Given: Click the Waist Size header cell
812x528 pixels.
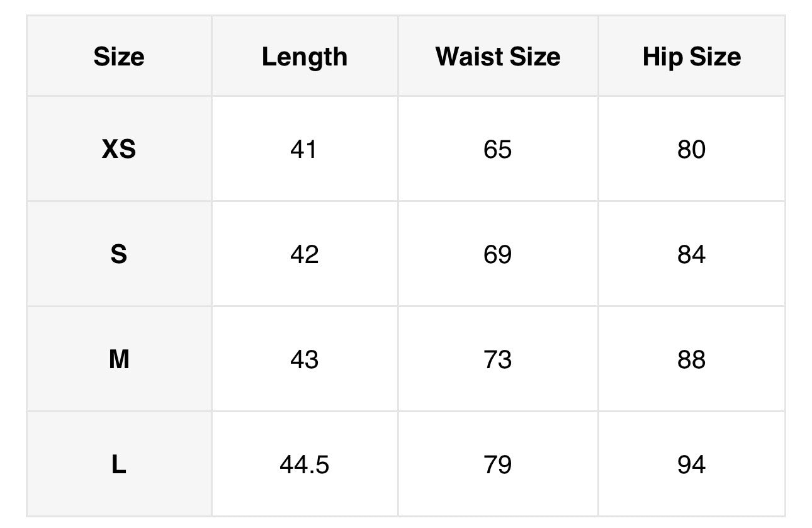Looking at the screenshot, I should [x=498, y=57].
